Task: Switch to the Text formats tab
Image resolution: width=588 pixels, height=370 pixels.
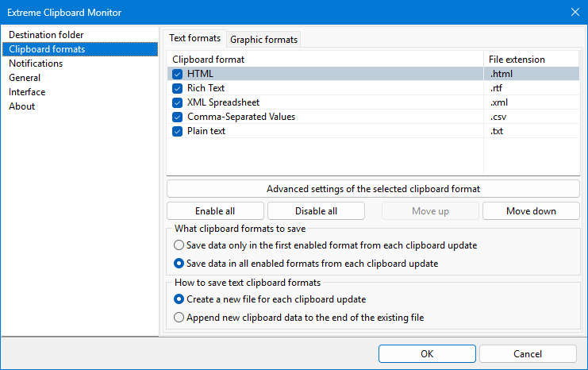Action: (x=194, y=38)
